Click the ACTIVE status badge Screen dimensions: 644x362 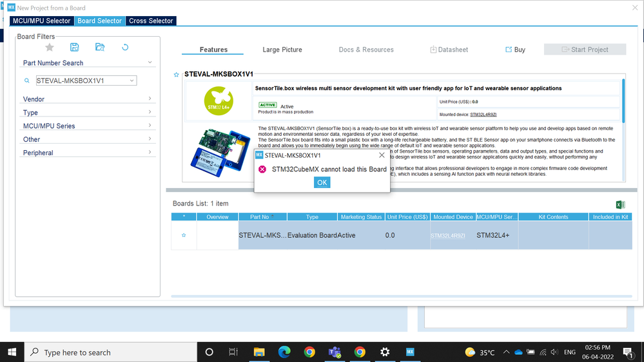click(268, 105)
